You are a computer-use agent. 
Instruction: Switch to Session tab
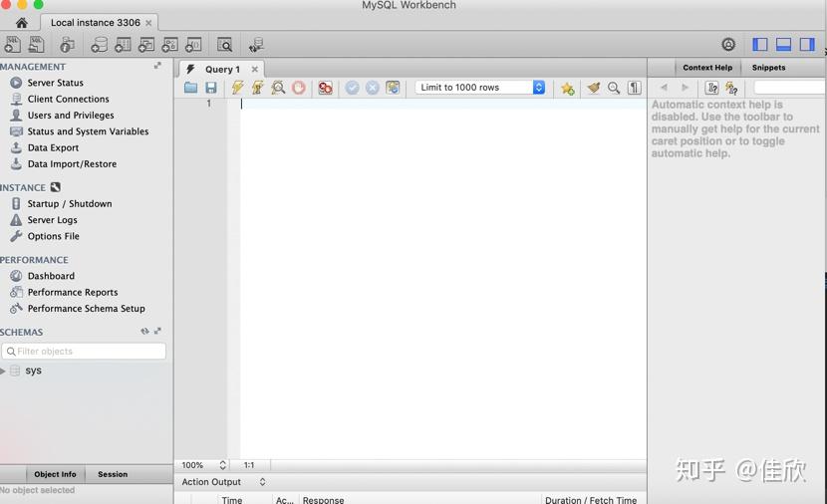coord(113,474)
